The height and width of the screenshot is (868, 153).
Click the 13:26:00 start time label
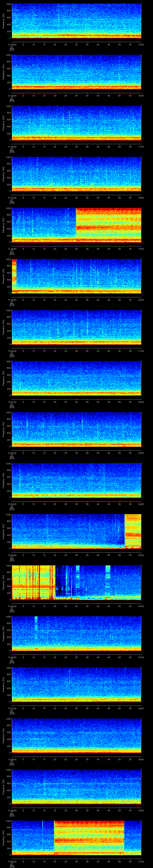(x=12, y=657)
